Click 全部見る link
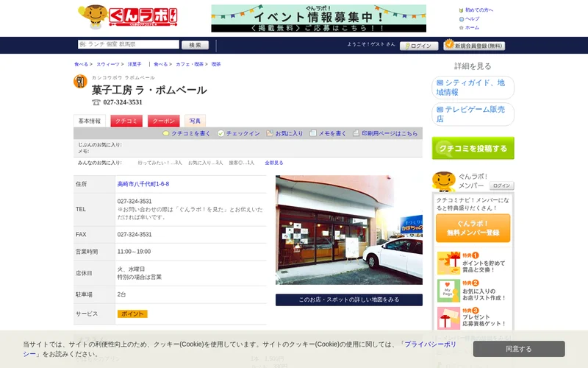Viewport: 588px width, 368px height. [274, 163]
